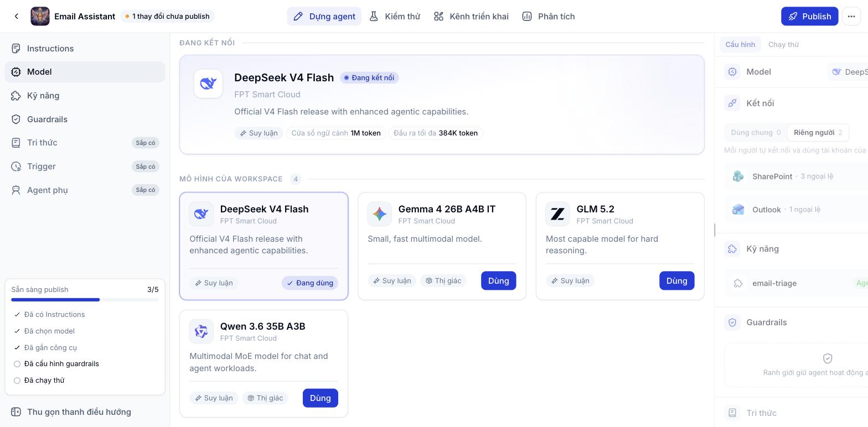Click the DeepSeek whale logo in connected card
Viewport: 868px width, 427px height.
click(208, 84)
